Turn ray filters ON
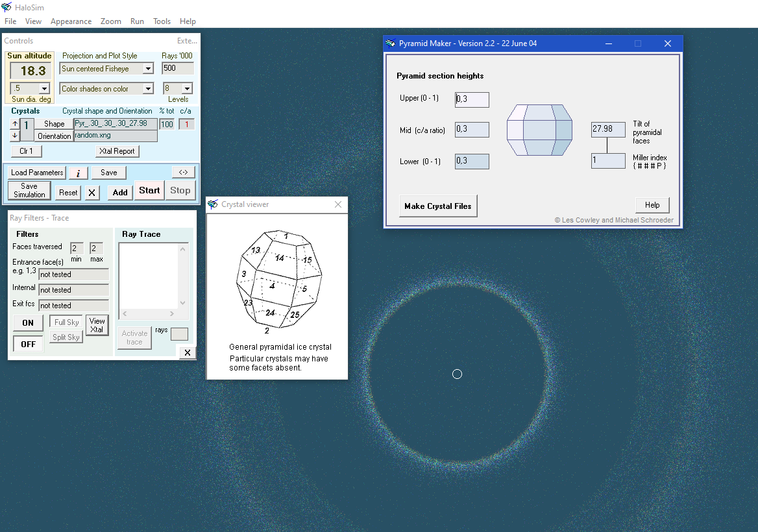The width and height of the screenshot is (758, 532). pos(28,323)
